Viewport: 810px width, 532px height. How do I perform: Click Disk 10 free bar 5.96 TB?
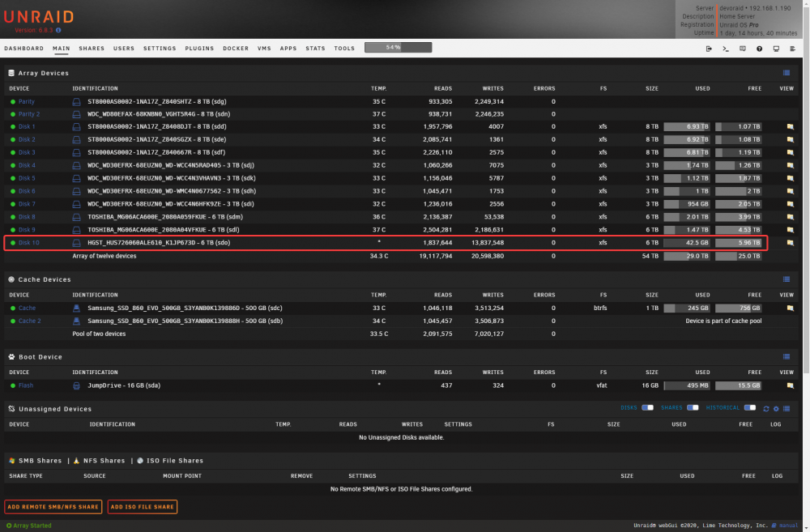click(739, 243)
